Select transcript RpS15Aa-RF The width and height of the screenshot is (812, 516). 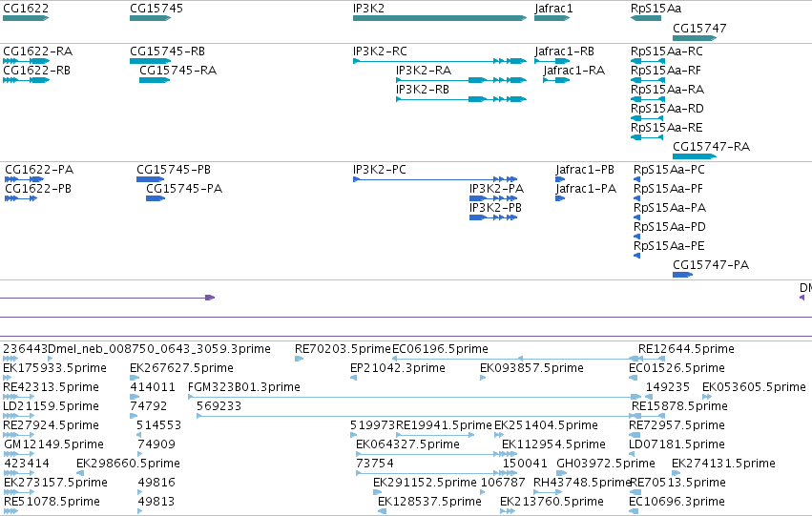click(666, 71)
